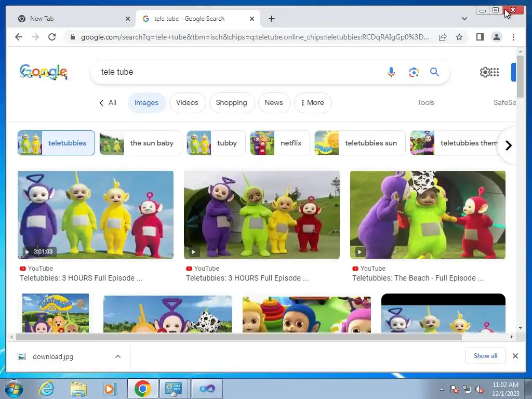Image resolution: width=532 pixels, height=399 pixels.
Task: Click the muted volume tray icon
Action: point(480,389)
